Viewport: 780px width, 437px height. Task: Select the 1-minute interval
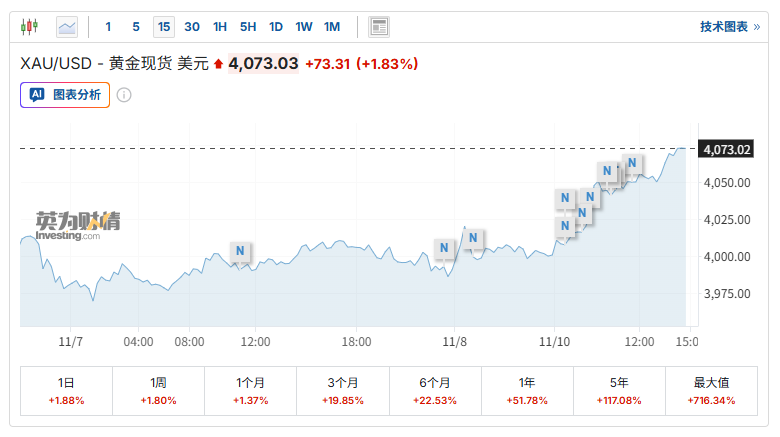pos(109,26)
